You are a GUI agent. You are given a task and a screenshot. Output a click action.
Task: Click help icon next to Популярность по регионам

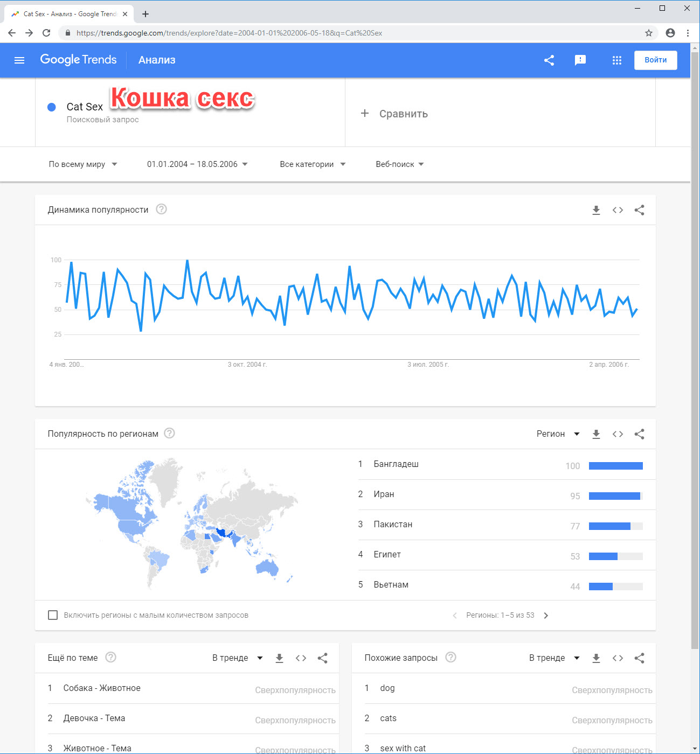[x=169, y=433]
